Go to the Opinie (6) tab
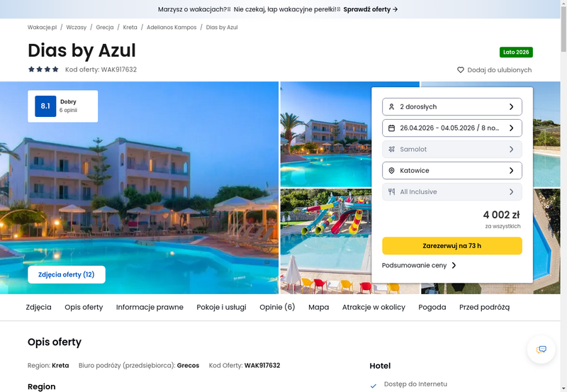 click(x=277, y=307)
